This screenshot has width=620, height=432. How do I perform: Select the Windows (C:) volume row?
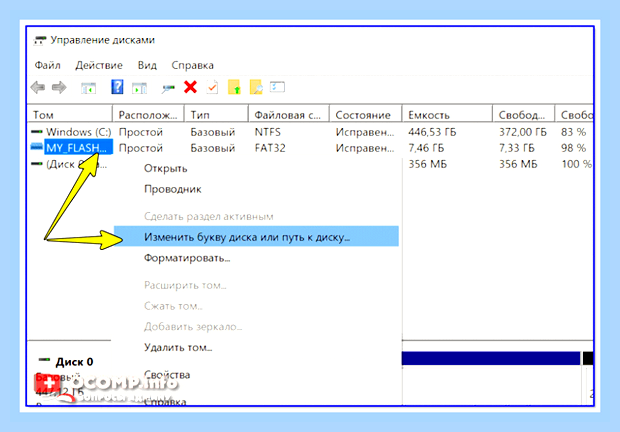(310, 132)
